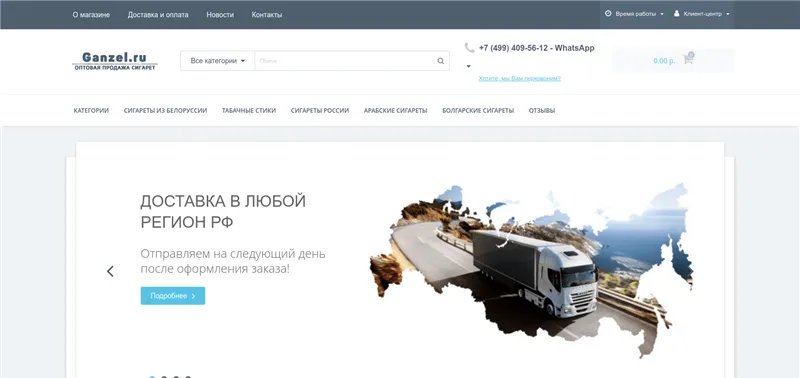Click user icon by Клиент-центр
800x378 pixels.
(x=677, y=14)
